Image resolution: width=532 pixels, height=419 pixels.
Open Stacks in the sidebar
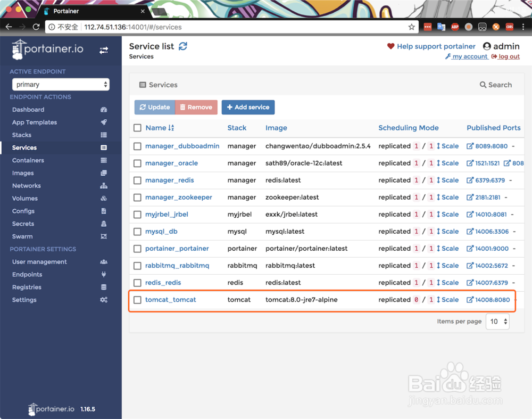[x=61, y=135]
